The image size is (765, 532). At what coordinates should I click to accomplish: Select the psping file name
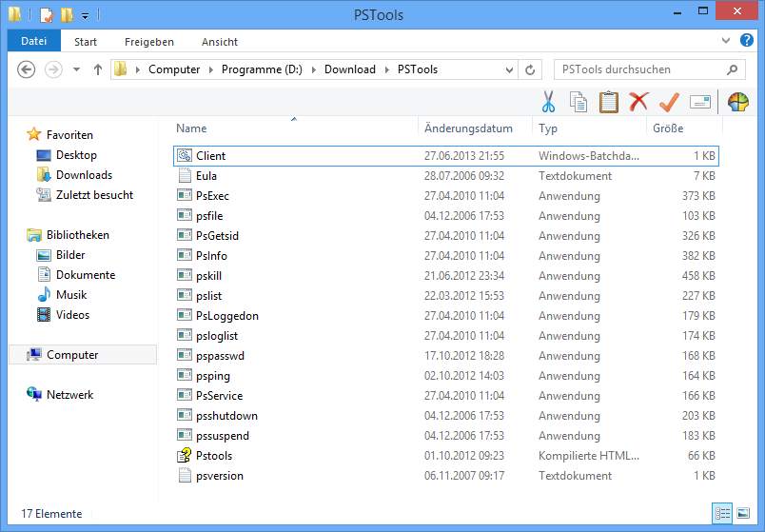[x=213, y=376]
